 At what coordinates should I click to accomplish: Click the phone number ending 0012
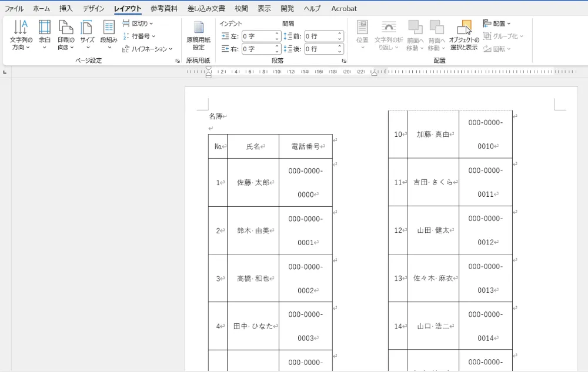pyautogui.click(x=486, y=230)
